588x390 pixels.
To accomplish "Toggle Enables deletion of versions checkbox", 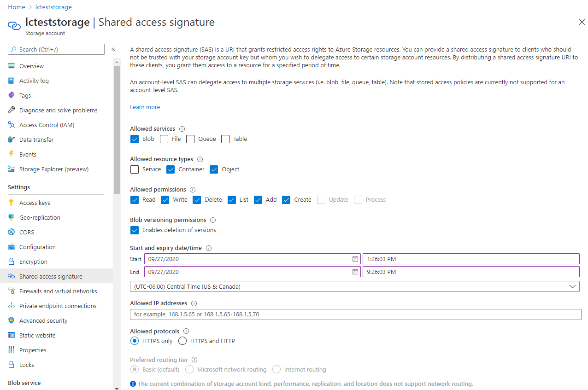I will tap(135, 230).
